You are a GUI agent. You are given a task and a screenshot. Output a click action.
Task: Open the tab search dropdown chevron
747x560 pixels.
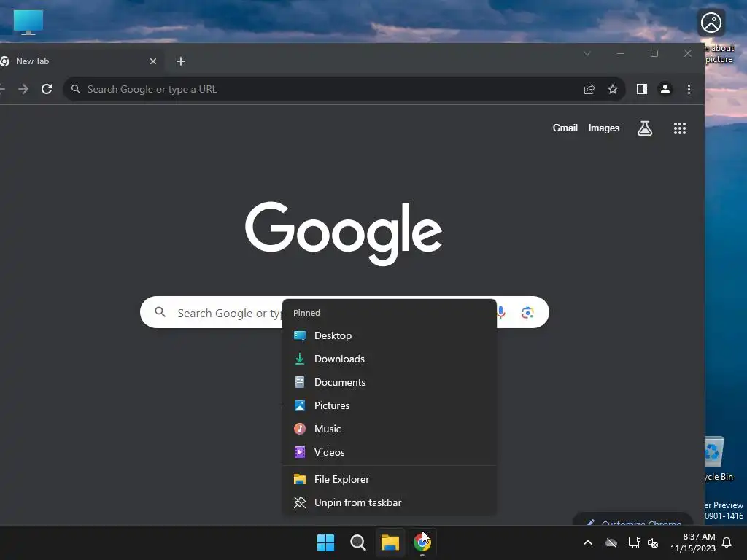coord(587,53)
